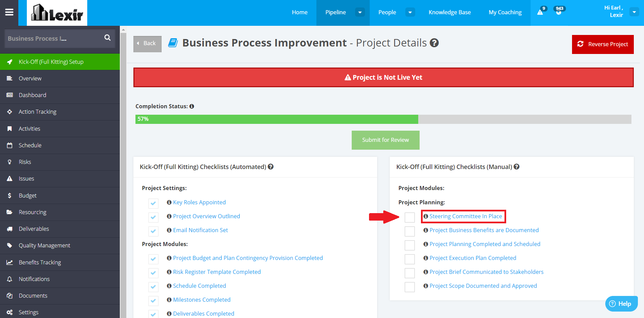The image size is (644, 318).
Task: Click info icon before Project Scope Documented
Action: [x=426, y=286]
